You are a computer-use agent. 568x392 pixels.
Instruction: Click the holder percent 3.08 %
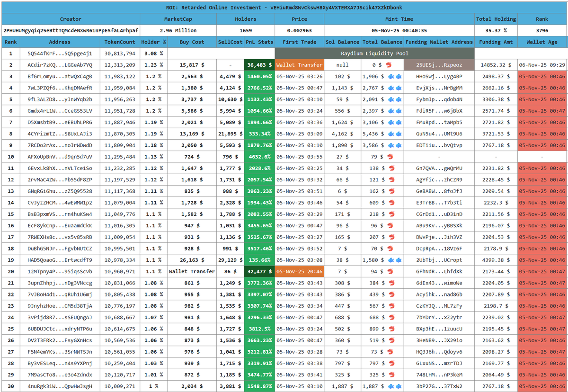[x=153, y=53]
